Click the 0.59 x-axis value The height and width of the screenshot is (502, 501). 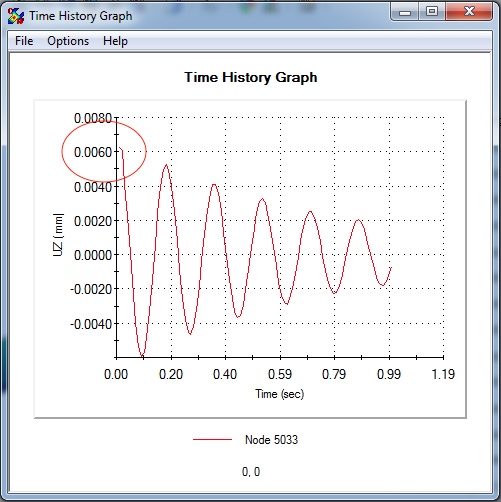[280, 374]
